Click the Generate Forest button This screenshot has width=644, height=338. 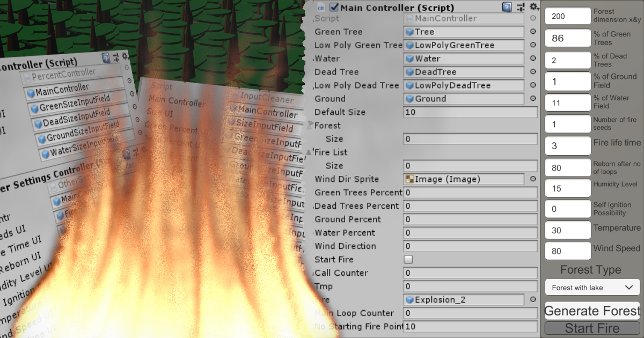coord(592,311)
